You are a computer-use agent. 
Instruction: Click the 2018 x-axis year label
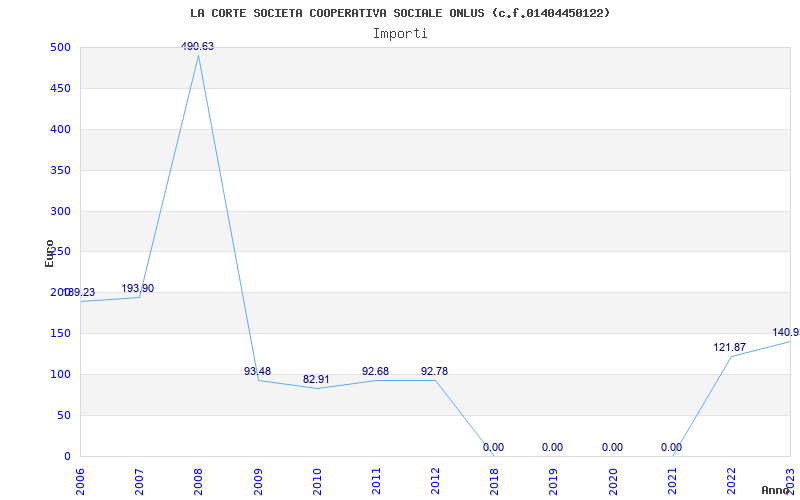(x=494, y=481)
